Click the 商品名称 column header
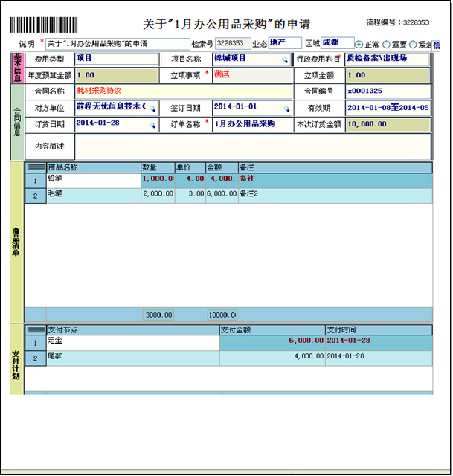Screen dimensions: 453x476 [94, 167]
